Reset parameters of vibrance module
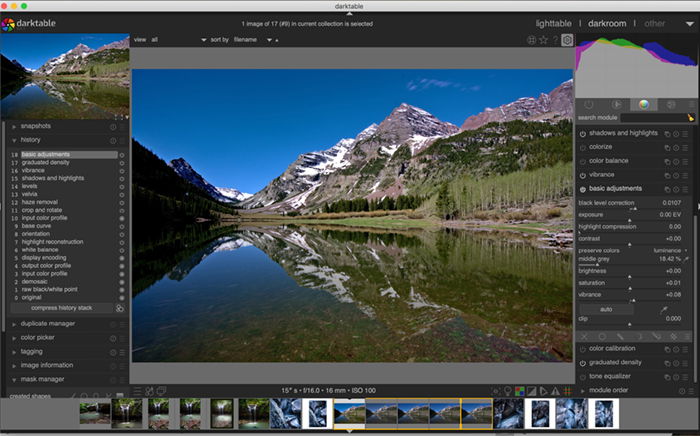The height and width of the screenshot is (436, 700). [676, 175]
